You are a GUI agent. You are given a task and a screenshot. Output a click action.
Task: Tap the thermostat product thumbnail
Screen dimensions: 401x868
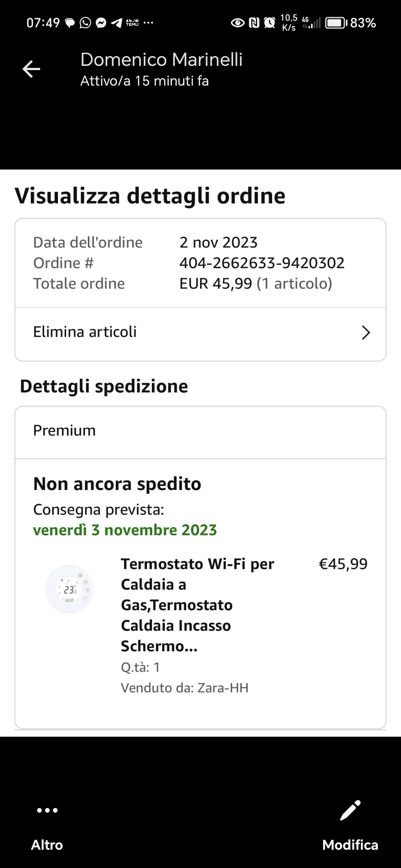click(x=69, y=589)
